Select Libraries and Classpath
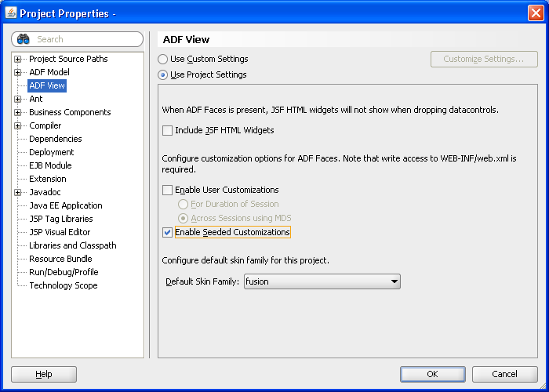Image resolution: width=549 pixels, height=392 pixels. [73, 245]
